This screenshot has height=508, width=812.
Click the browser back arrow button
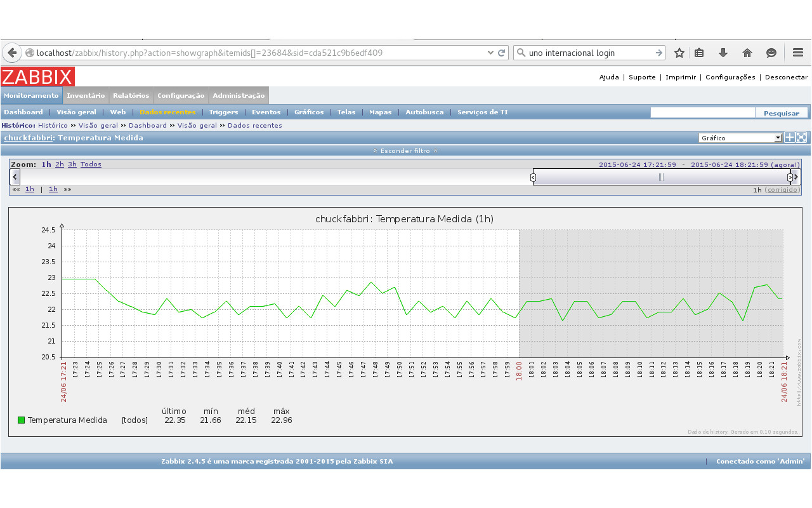coord(12,53)
